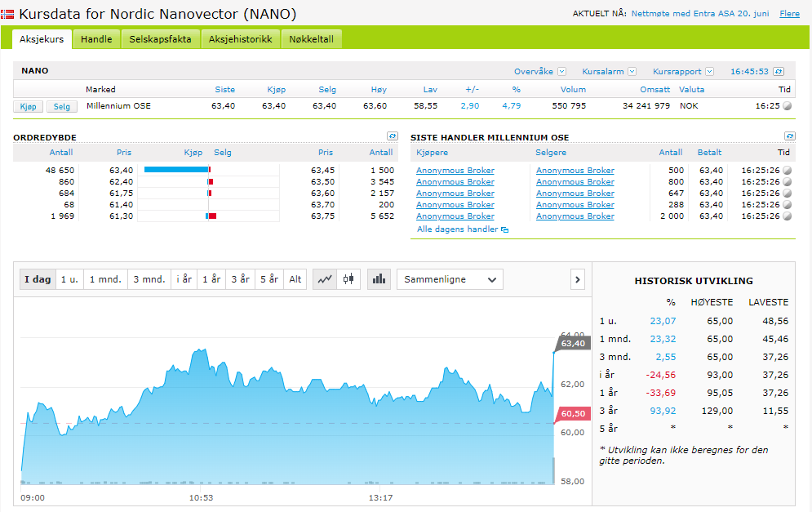Click the sell price 63,45 in order depth

tap(322, 170)
